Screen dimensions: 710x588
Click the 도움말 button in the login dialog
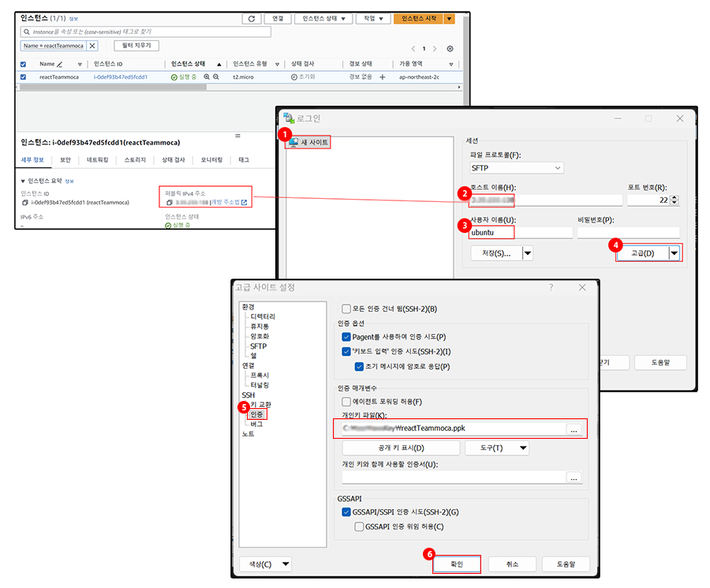coord(660,363)
